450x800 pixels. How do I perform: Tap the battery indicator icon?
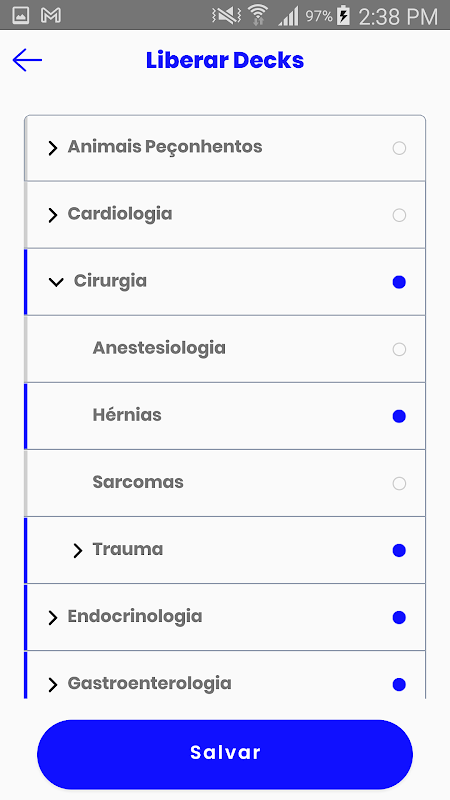pyautogui.click(x=344, y=16)
